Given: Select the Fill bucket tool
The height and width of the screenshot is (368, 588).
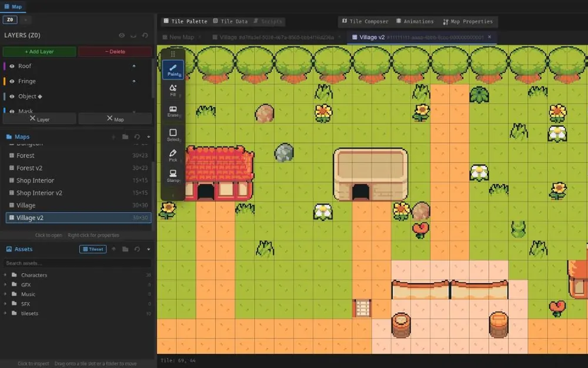Looking at the screenshot, I should (173, 91).
